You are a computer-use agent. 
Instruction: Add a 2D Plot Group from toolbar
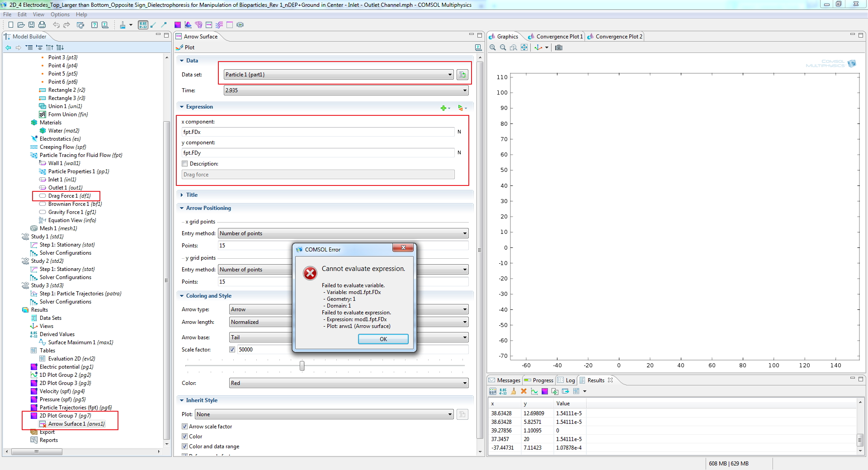(178, 25)
